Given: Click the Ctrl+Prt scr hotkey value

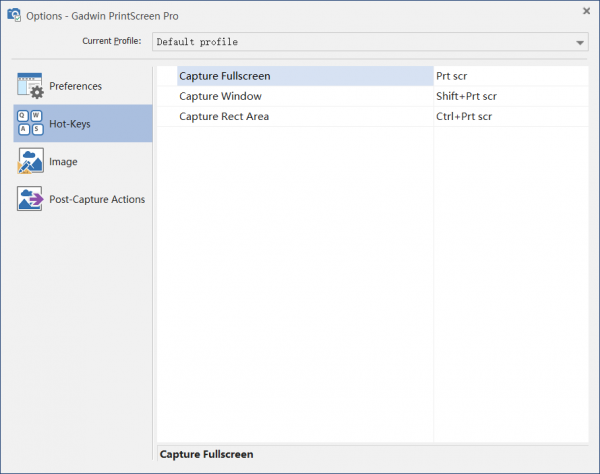Looking at the screenshot, I should (464, 116).
